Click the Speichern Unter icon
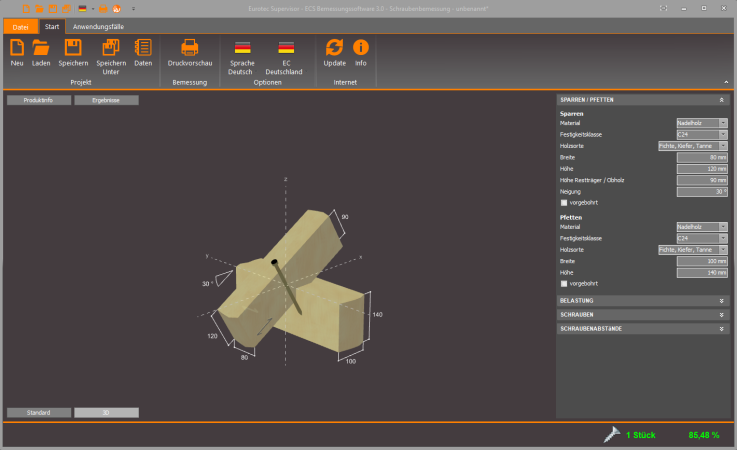 111,48
